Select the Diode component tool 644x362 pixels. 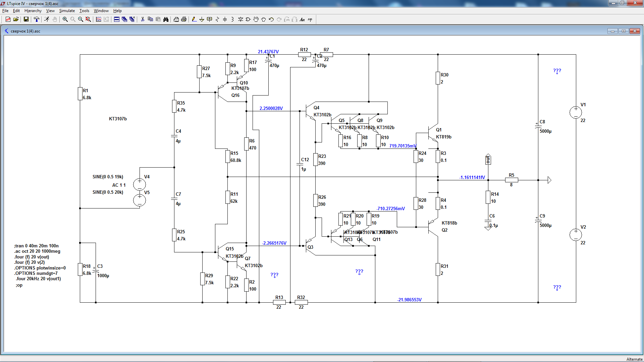coord(240,19)
